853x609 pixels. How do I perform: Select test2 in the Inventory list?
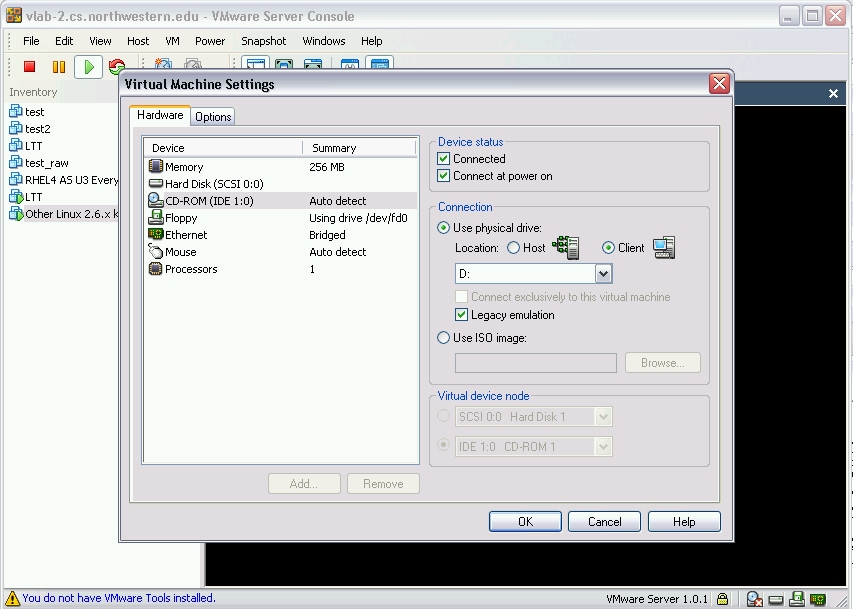click(x=38, y=129)
